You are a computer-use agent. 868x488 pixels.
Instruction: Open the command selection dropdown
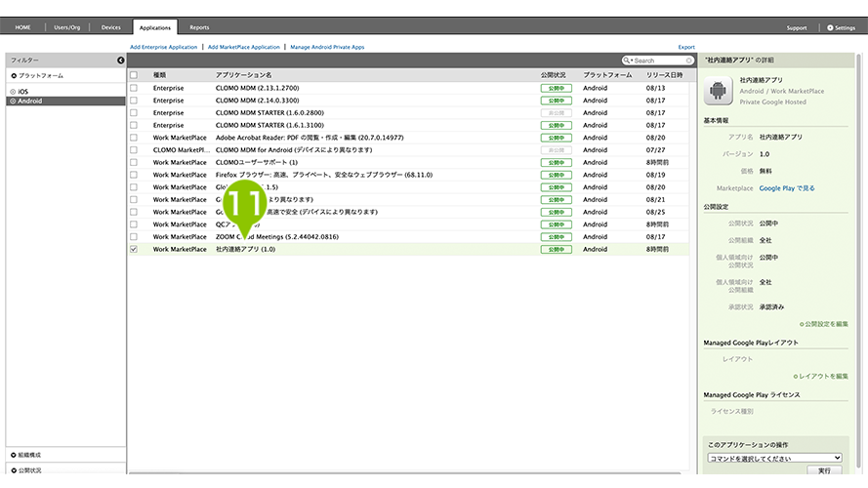click(774, 458)
